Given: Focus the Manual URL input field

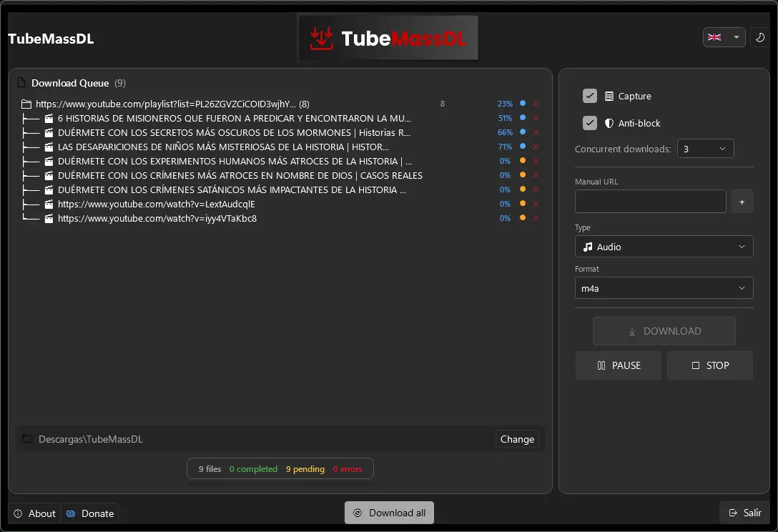Looking at the screenshot, I should coord(650,202).
